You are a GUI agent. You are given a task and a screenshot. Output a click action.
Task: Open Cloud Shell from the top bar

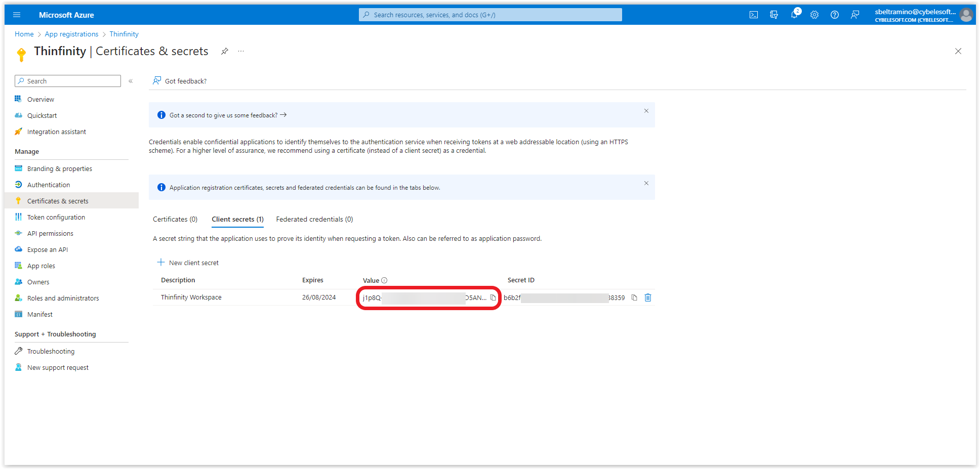(754, 15)
